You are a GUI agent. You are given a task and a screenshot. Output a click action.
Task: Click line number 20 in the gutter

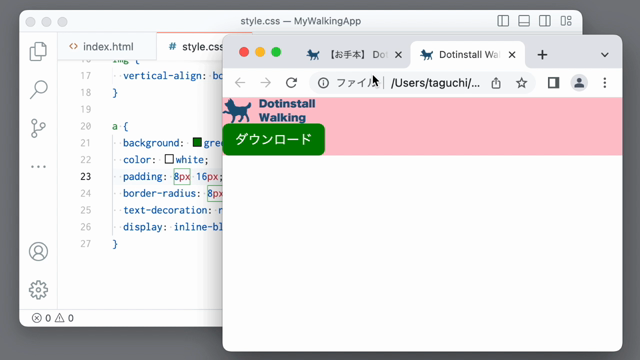pyautogui.click(x=86, y=126)
